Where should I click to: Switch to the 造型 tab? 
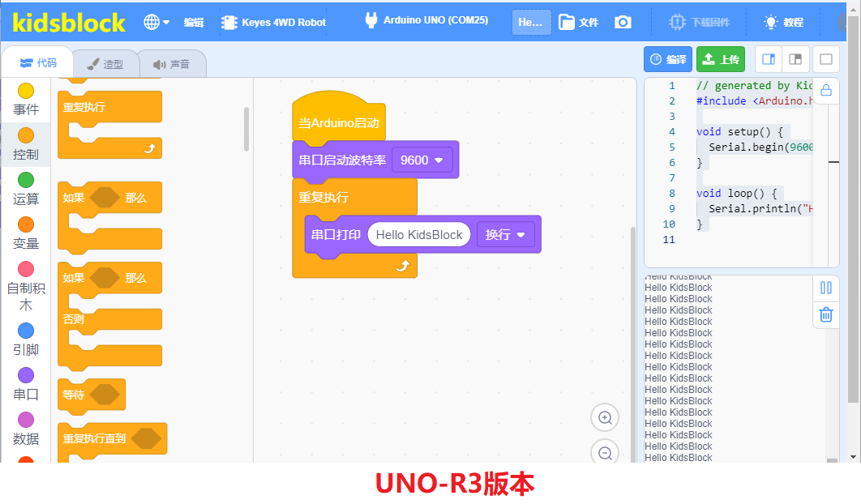105,64
